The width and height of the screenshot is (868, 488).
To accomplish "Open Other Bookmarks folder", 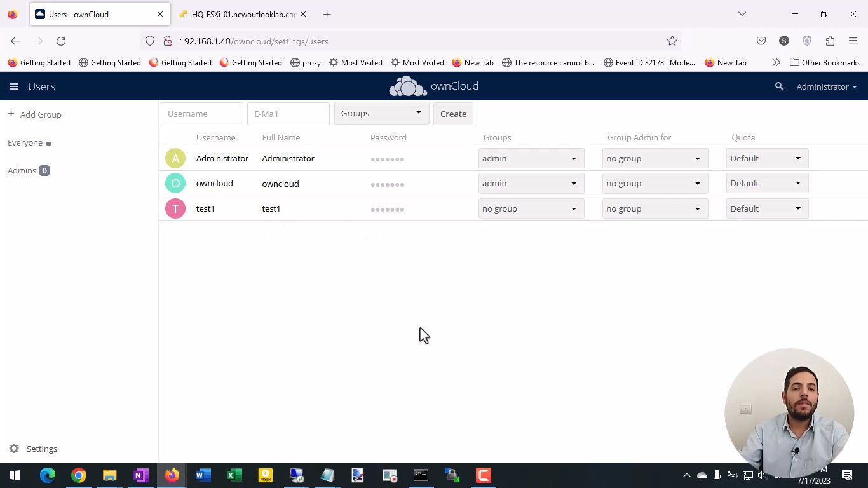I will coord(825,62).
